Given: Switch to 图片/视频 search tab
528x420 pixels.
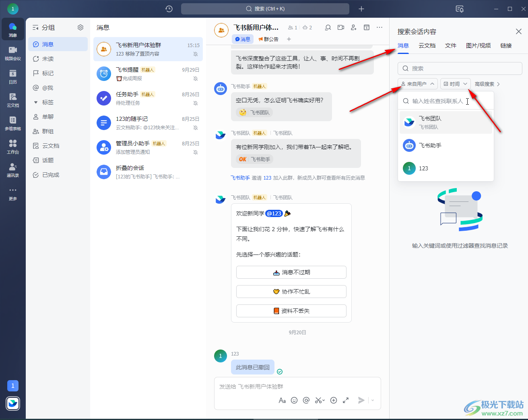Looking at the screenshot, I should coord(478,46).
